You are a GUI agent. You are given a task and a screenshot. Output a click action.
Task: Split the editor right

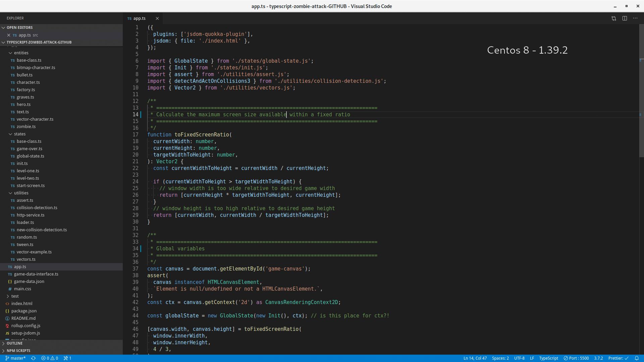625,18
